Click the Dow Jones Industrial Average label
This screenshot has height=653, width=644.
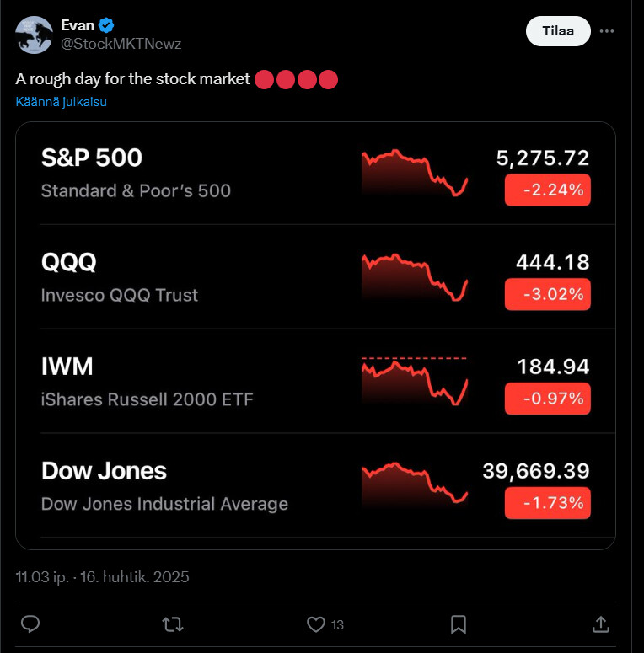click(164, 504)
